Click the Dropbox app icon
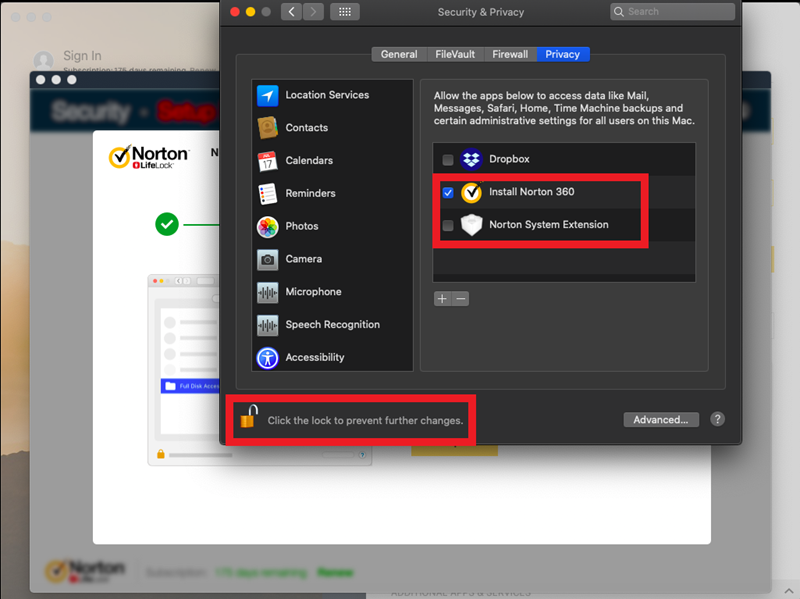This screenshot has width=800, height=599. point(471,159)
